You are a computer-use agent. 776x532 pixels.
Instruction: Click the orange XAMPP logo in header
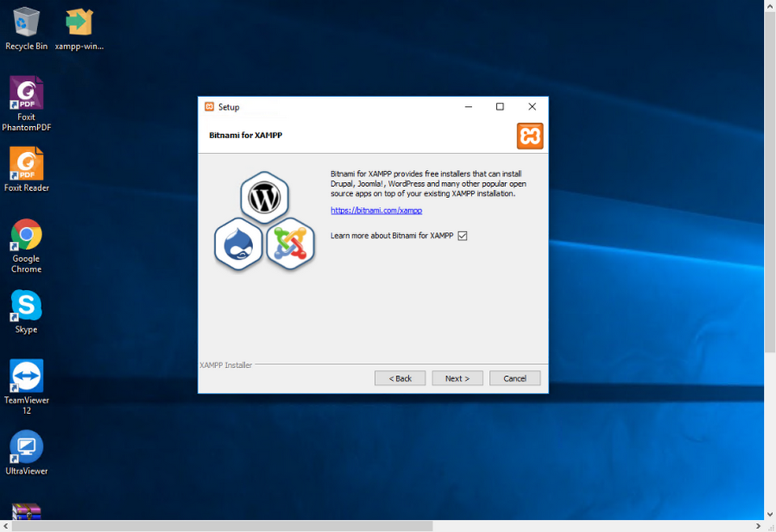530,136
